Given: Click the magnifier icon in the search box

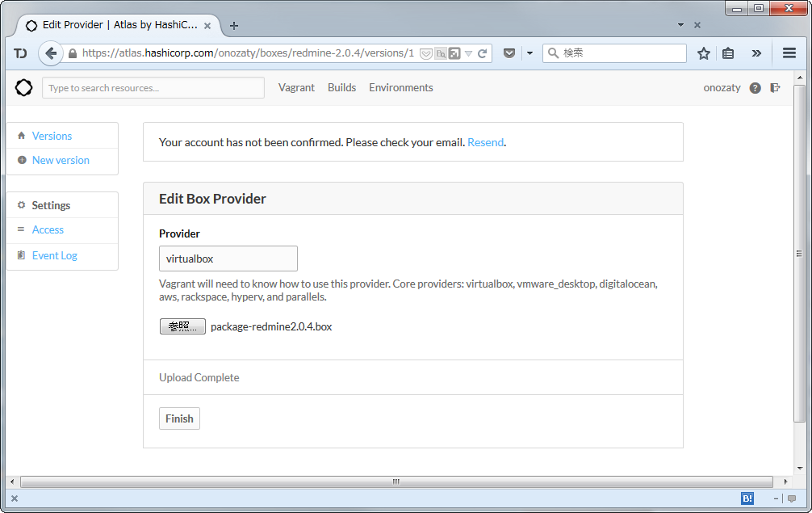Looking at the screenshot, I should (x=553, y=53).
